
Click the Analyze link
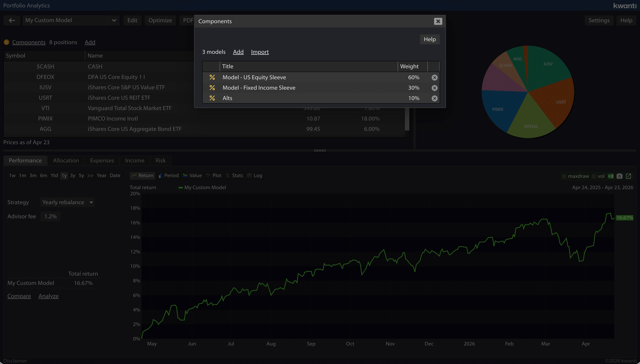(49, 296)
